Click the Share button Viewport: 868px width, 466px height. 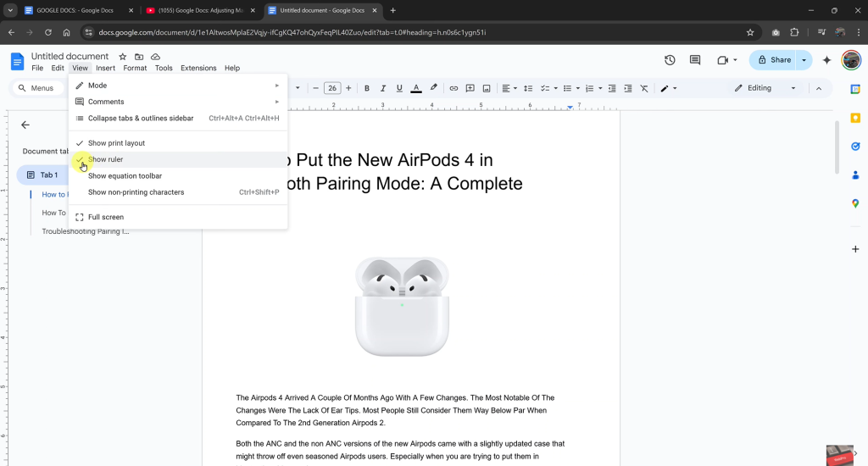(x=773, y=60)
